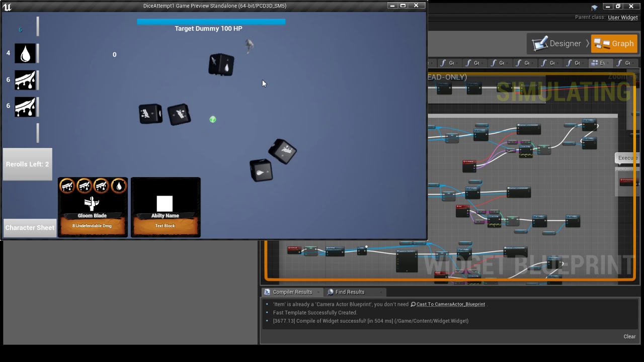Close the game preview window
This screenshot has height=362, width=644.
point(416,6)
